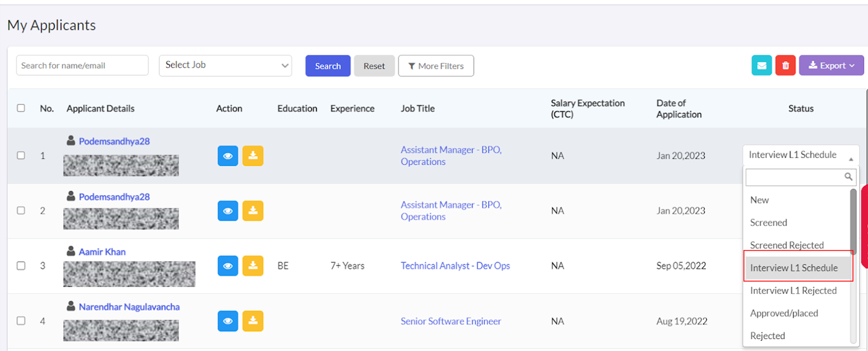The height and width of the screenshot is (351, 868).
Task: View applicant in row 1 eye icon
Action: (228, 156)
